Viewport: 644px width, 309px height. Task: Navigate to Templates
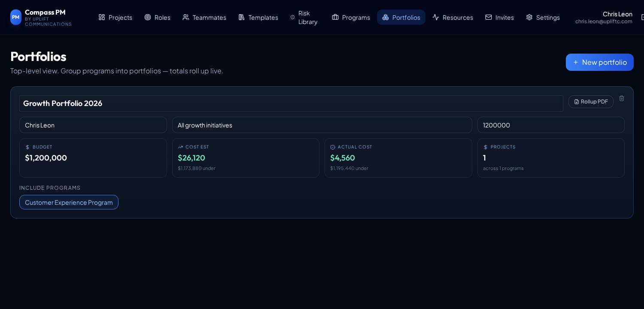coord(258,17)
